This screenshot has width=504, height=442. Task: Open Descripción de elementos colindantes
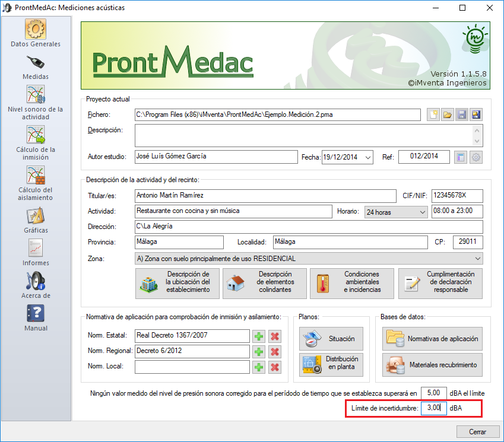[x=265, y=284]
